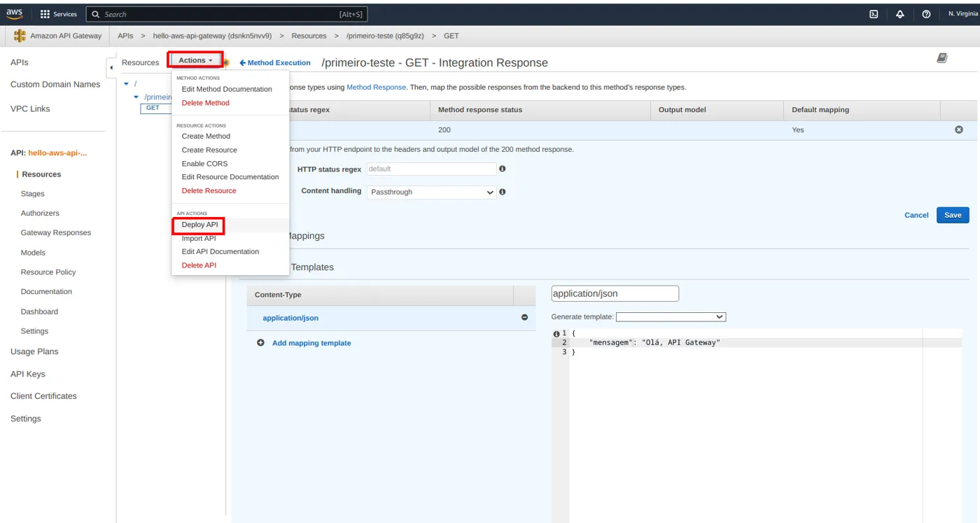Show info for HTTP status regex

(x=502, y=169)
